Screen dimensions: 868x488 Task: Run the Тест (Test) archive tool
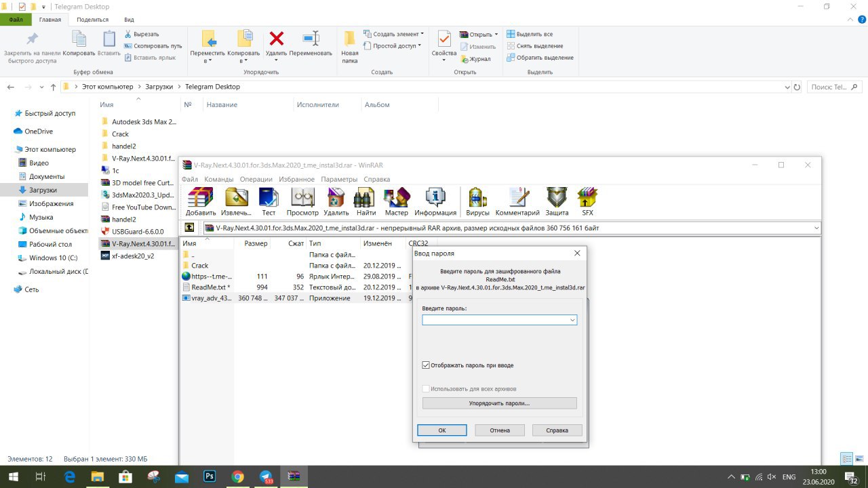pos(269,202)
